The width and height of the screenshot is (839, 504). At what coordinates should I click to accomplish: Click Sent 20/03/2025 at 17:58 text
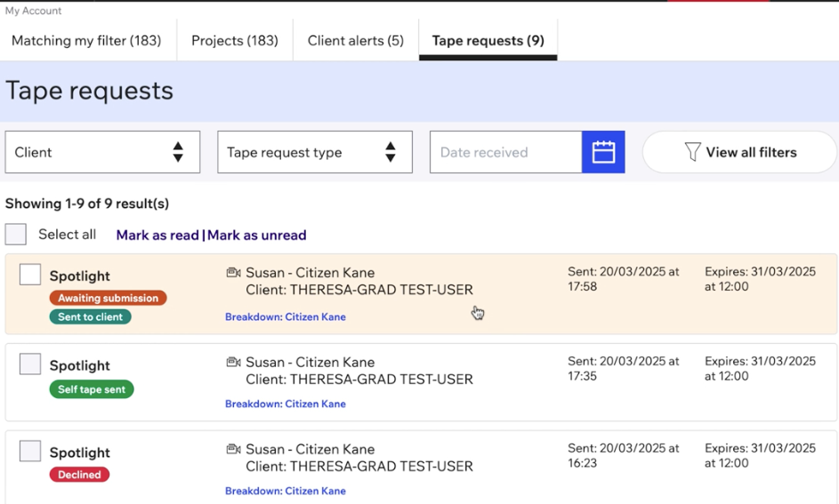[x=624, y=279]
